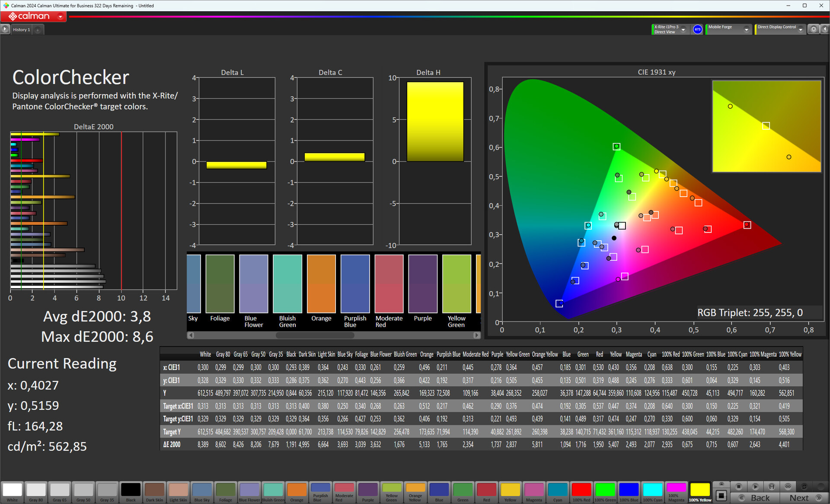The height and width of the screenshot is (504, 830).
Task: Expand the Mobile Forge source dropdown
Action: [746, 29]
